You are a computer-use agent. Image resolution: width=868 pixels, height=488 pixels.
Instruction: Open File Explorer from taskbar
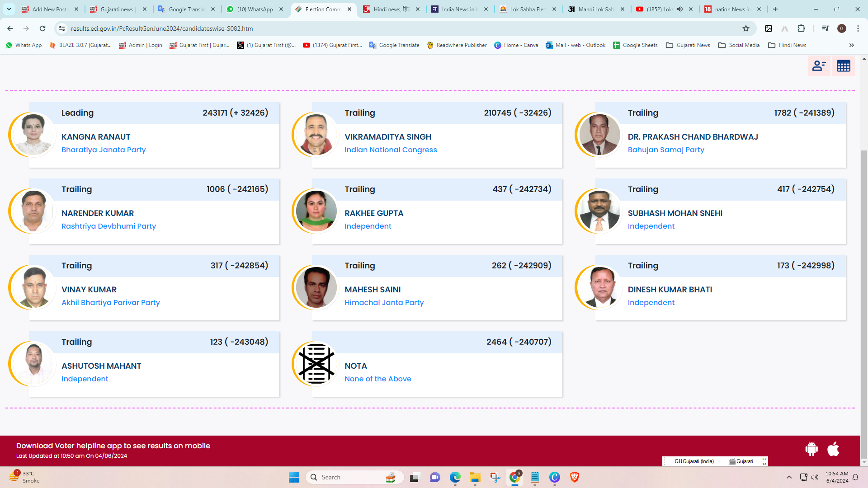point(475,477)
